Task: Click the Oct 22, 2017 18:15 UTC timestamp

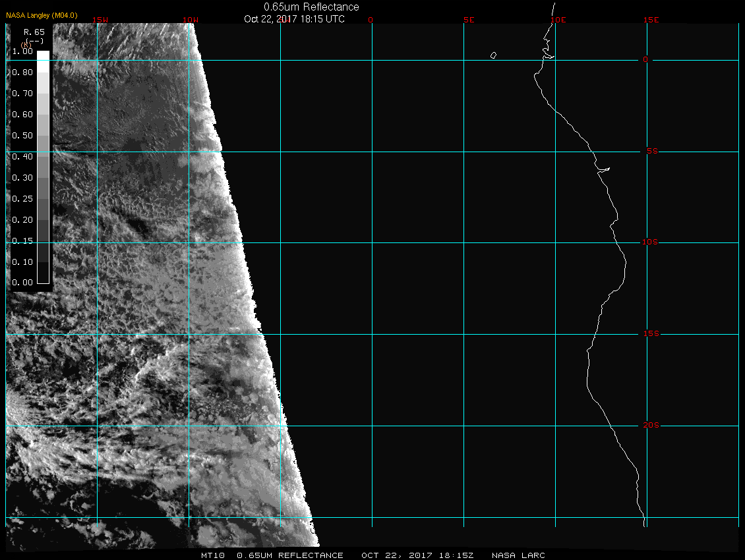Action: 294,18
